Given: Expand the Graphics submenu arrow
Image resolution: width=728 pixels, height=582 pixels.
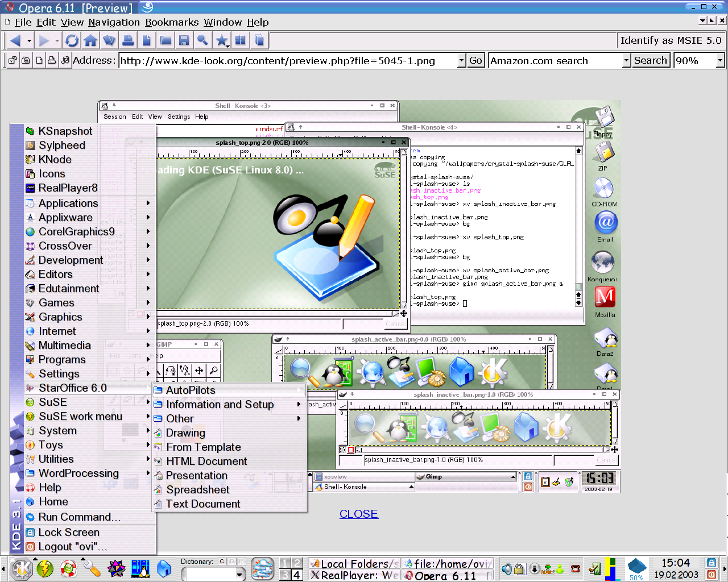Looking at the screenshot, I should tap(148, 317).
